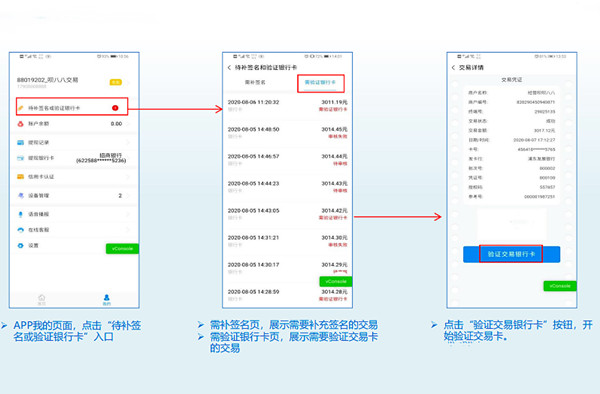600x394 pixels.
Task: Open transaction dated 2020-08-05 14:31:21
Action: [287, 241]
